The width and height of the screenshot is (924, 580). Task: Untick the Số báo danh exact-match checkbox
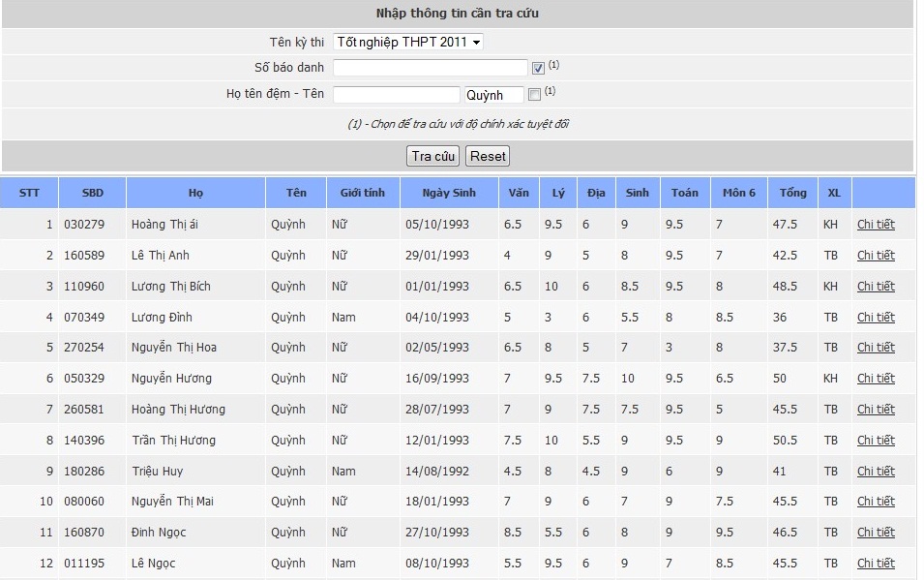[538, 69]
